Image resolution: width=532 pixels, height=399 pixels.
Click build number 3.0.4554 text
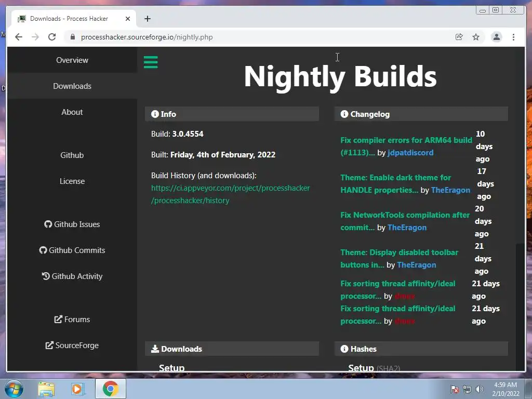click(x=188, y=134)
